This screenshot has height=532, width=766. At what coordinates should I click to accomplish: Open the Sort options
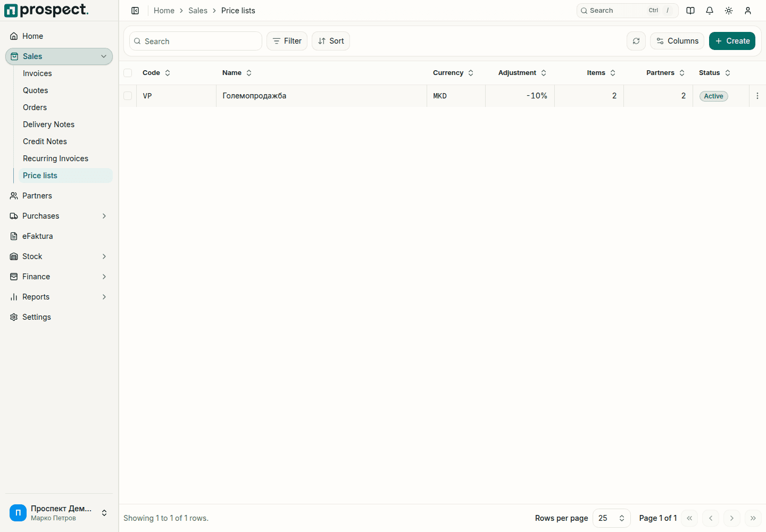tap(331, 41)
